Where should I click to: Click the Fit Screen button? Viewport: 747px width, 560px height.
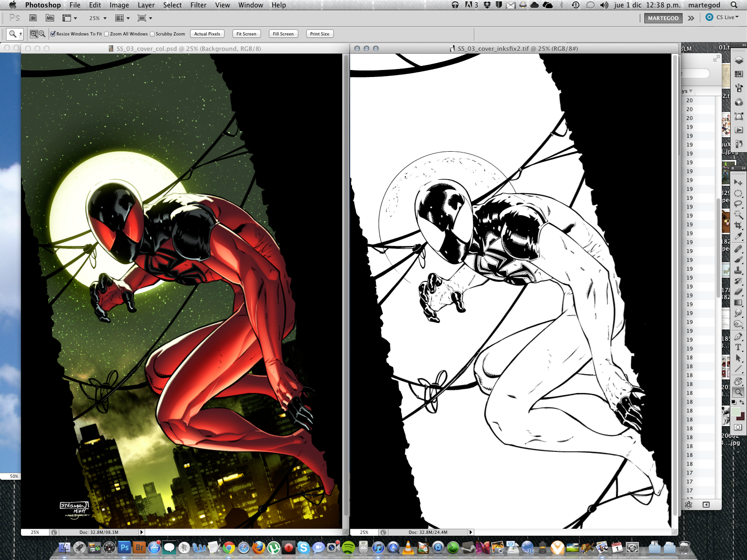(246, 34)
